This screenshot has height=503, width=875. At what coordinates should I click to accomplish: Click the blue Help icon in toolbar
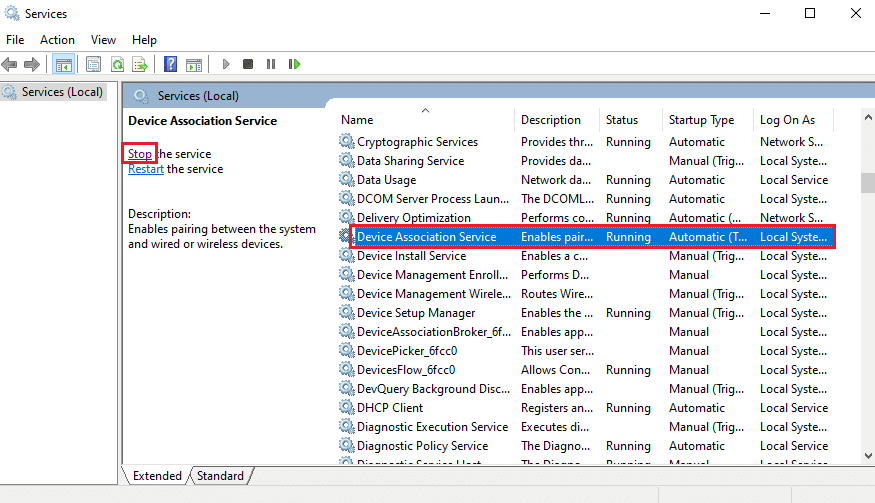pyautogui.click(x=170, y=64)
